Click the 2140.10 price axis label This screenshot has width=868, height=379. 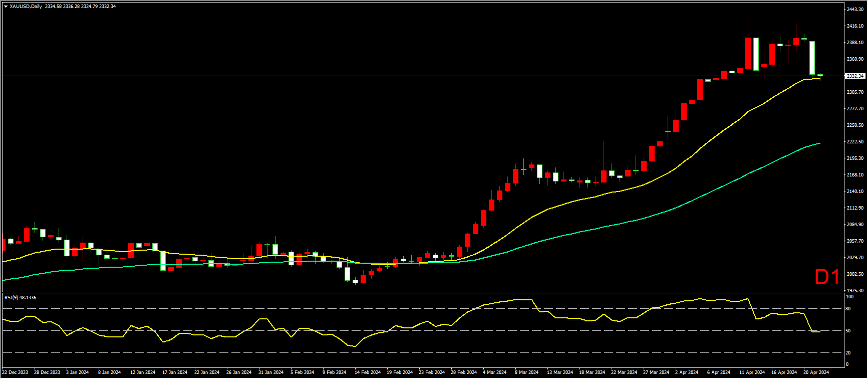click(855, 192)
